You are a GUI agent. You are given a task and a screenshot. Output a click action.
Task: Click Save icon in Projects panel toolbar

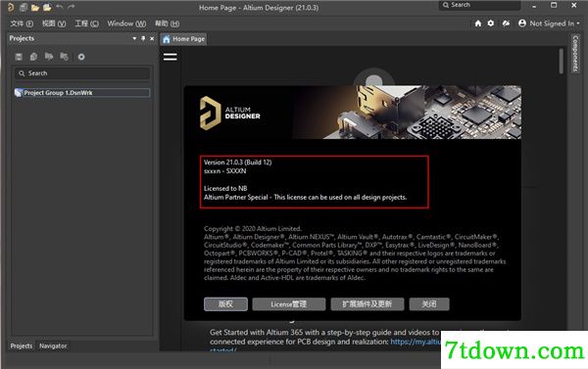(19, 57)
